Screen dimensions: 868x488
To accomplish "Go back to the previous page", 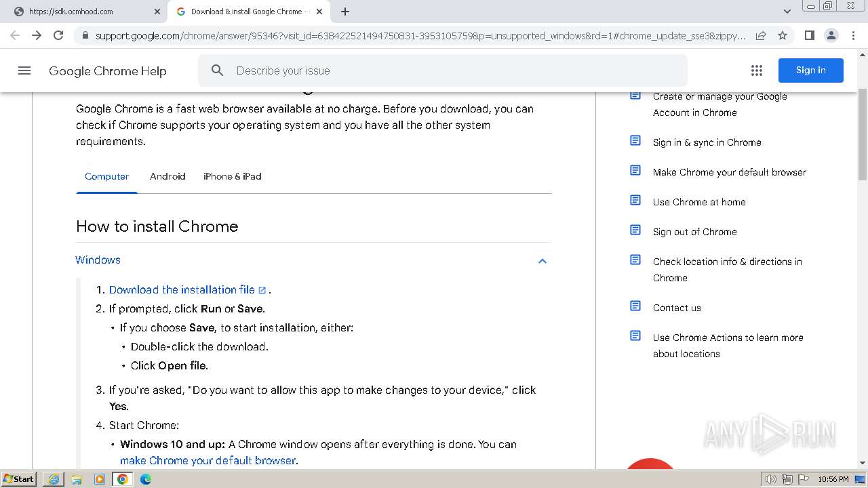I will [15, 35].
